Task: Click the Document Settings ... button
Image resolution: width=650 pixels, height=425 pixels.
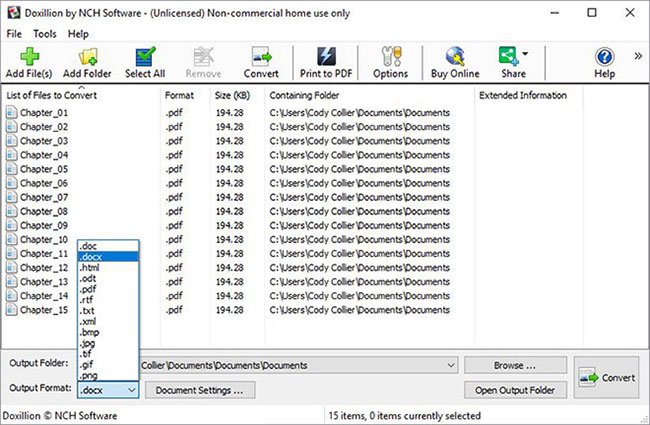Action: point(200,390)
